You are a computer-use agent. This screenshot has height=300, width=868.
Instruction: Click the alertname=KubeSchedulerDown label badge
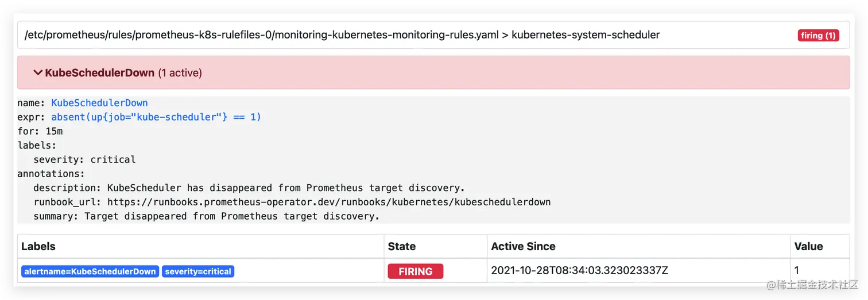pos(90,271)
